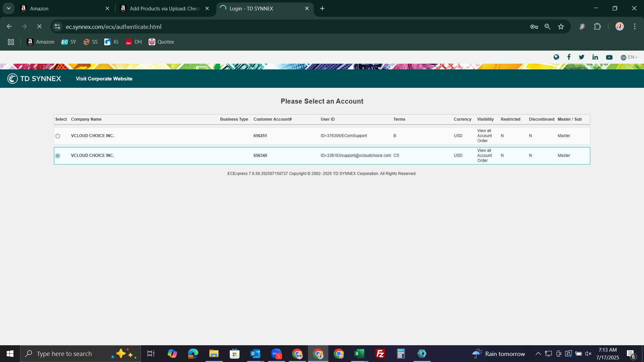Click the taskbar search box

tap(80, 354)
